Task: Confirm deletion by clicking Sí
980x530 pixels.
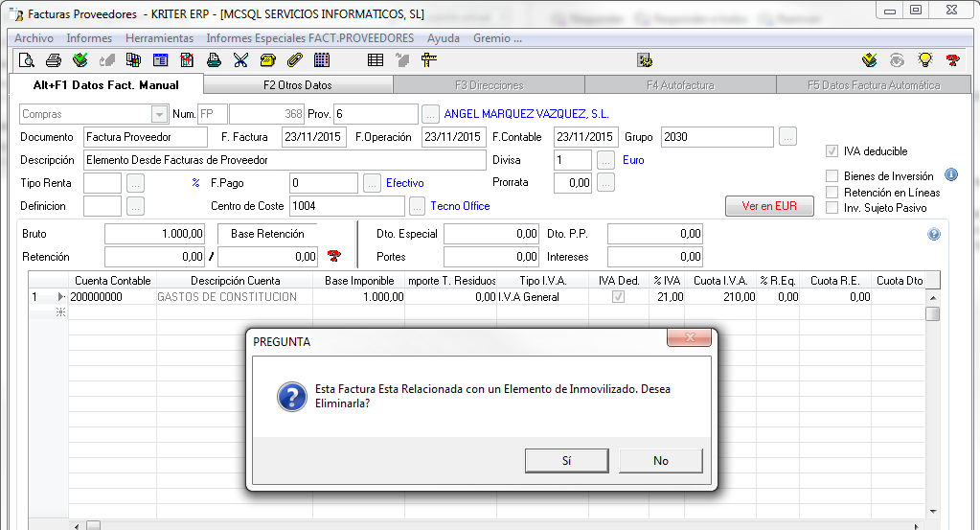Action: pyautogui.click(x=566, y=461)
